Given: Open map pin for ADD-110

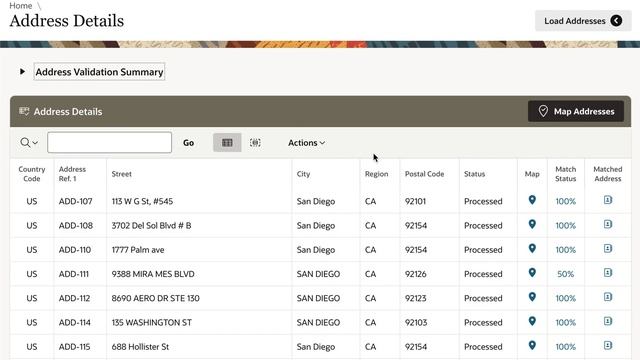Looking at the screenshot, I should 532,248.
